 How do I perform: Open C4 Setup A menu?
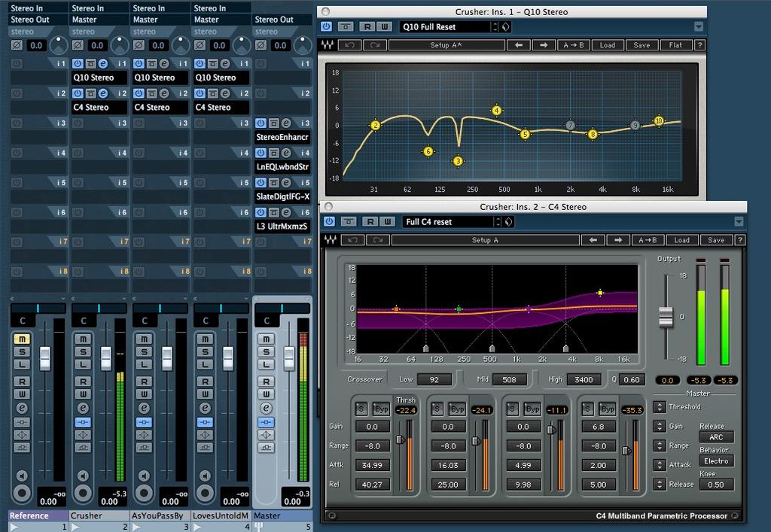coord(486,240)
